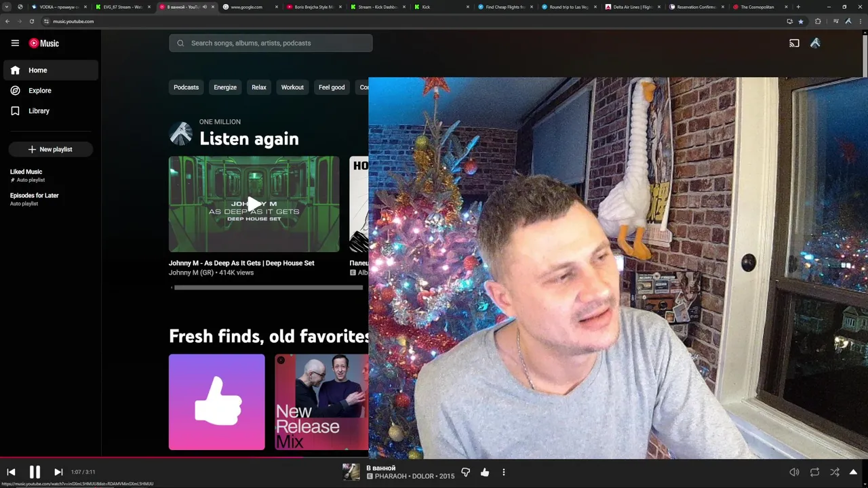Go back in browser

(x=7, y=21)
